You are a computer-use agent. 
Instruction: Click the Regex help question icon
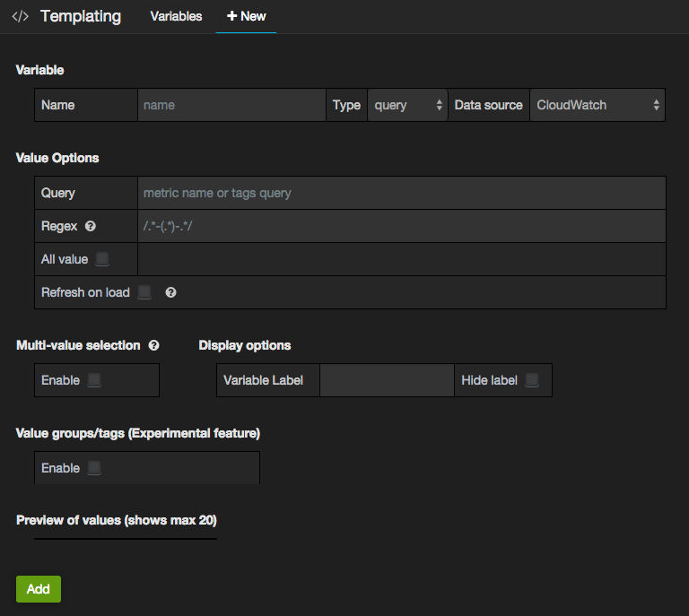(91, 226)
